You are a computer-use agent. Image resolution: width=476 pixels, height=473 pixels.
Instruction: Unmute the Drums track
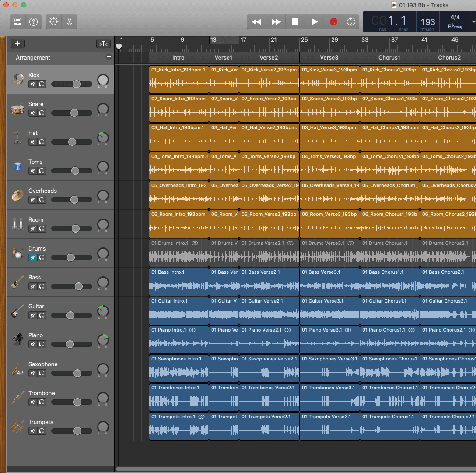coord(33,258)
